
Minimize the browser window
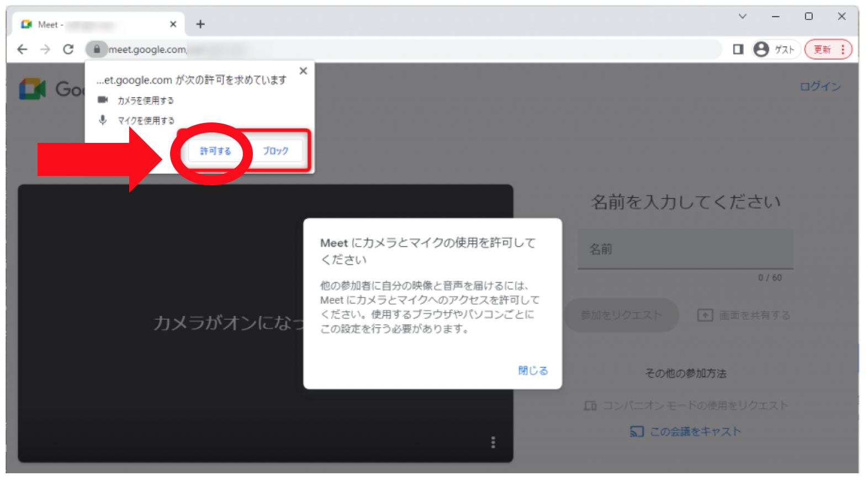click(x=776, y=17)
